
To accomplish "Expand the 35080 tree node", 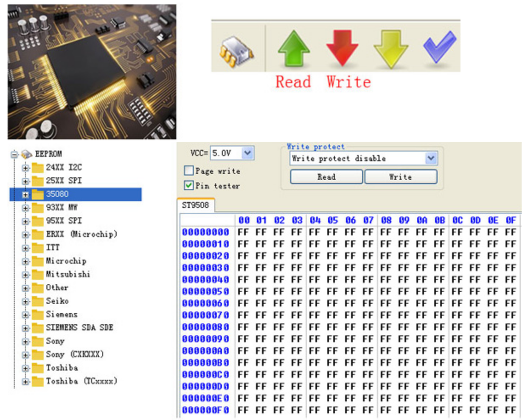I will point(25,195).
